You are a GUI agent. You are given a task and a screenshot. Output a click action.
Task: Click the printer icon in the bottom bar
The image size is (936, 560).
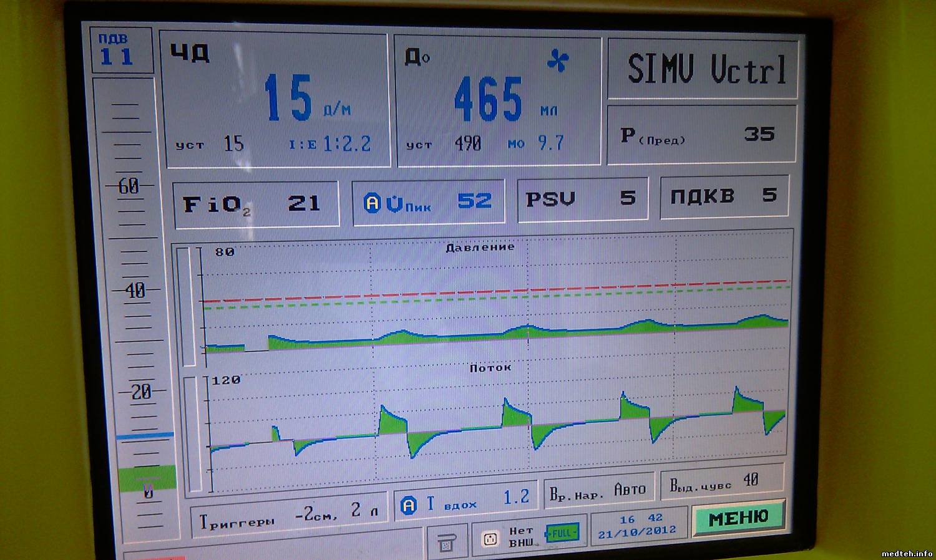(x=447, y=541)
